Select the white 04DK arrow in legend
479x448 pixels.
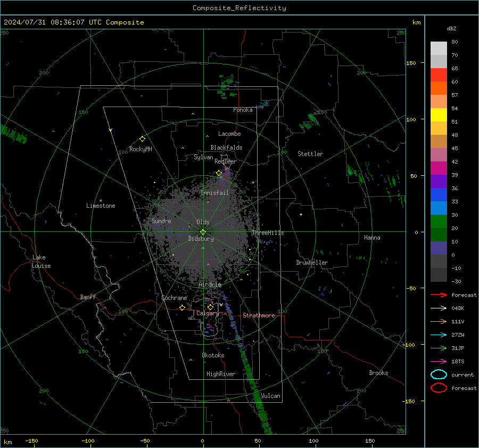pos(439,308)
